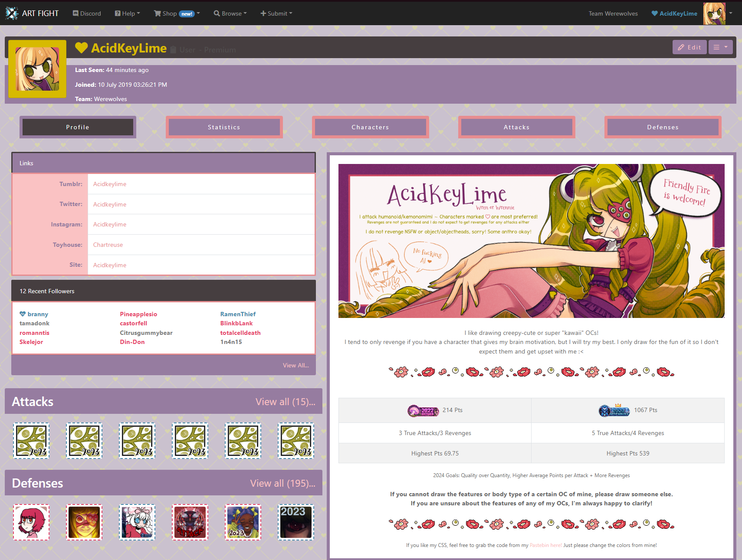
Task: Open the Browse dropdown menu
Action: click(230, 13)
